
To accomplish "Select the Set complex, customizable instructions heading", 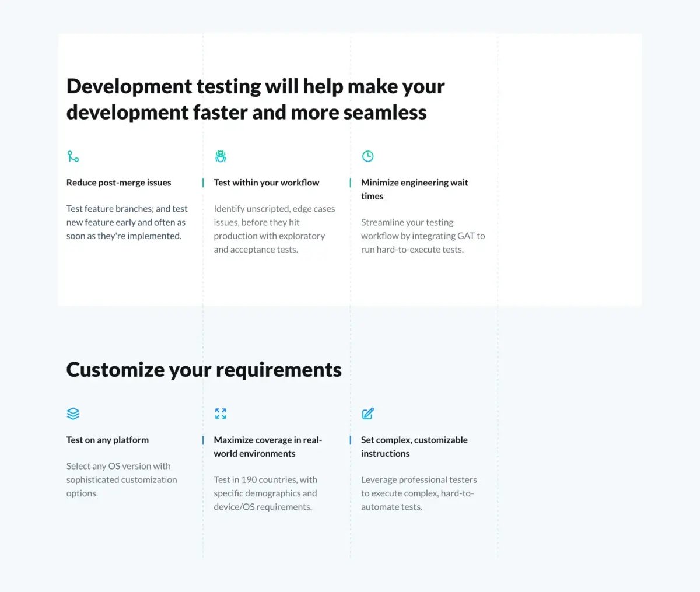I will [414, 446].
